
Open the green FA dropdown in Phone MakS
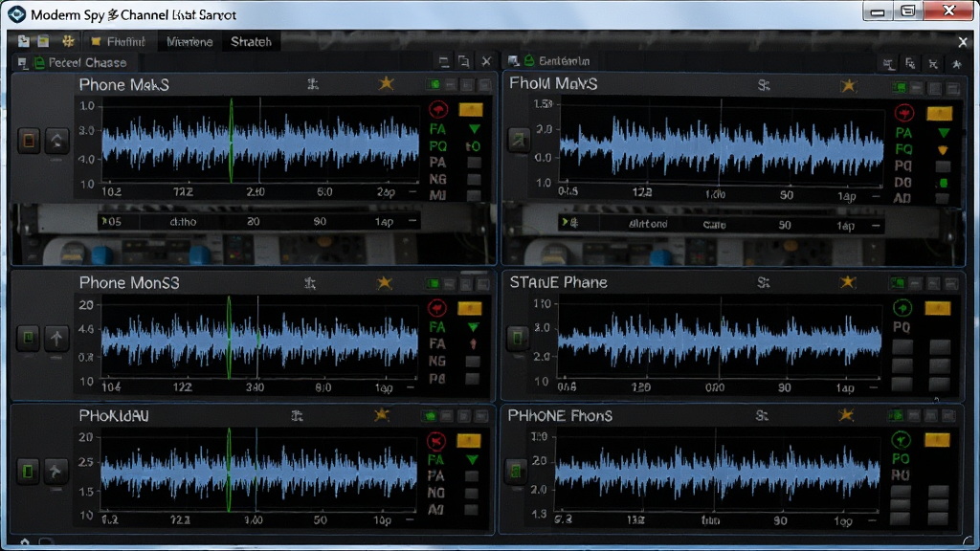point(475,129)
